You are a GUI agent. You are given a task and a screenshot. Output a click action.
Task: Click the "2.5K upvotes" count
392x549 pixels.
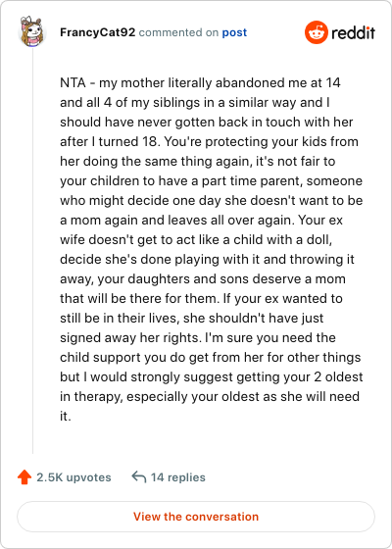pos(73,477)
